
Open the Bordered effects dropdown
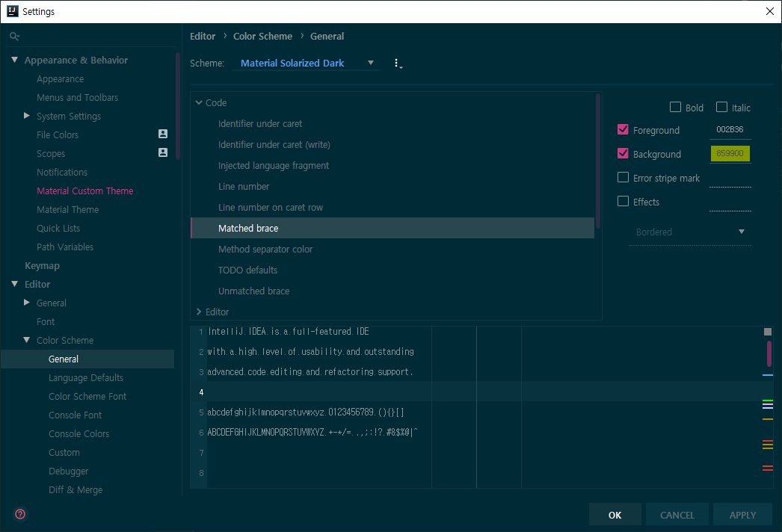pyautogui.click(x=690, y=232)
